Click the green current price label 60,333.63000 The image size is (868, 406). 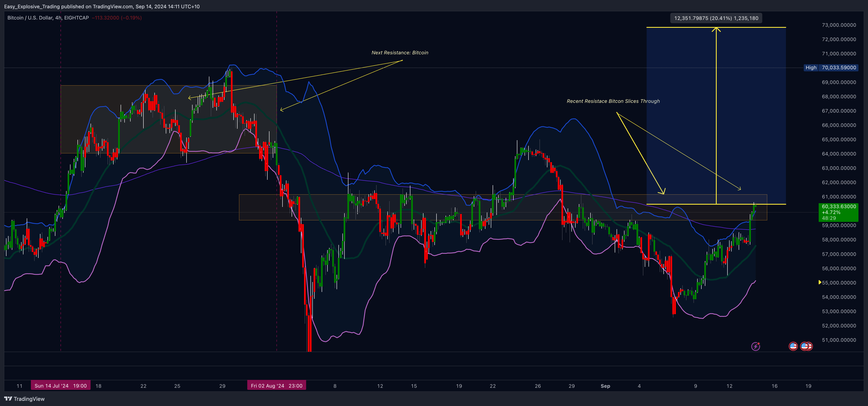pos(838,212)
